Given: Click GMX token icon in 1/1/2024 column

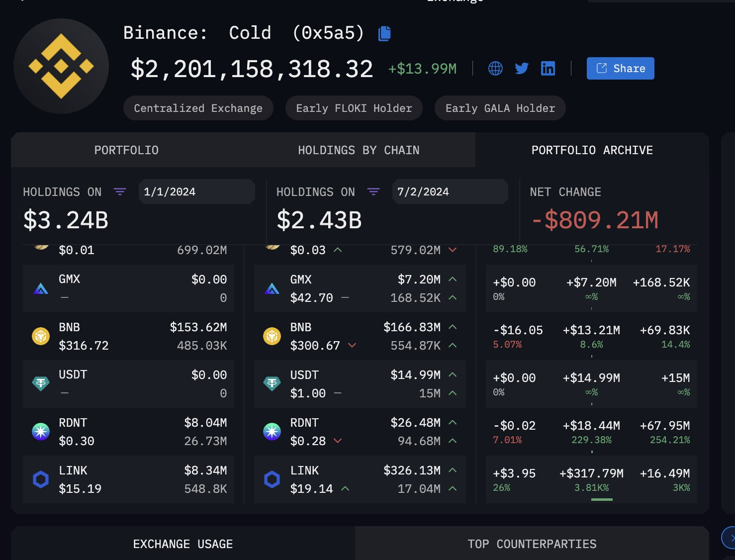Looking at the screenshot, I should point(41,288).
